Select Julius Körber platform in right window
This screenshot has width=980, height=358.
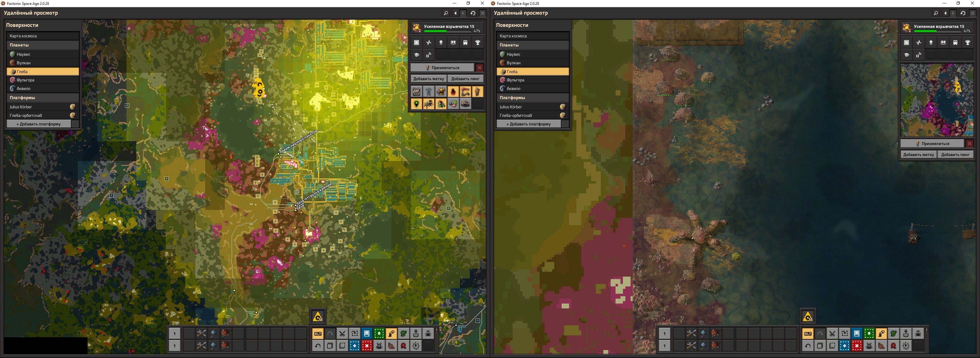(533, 107)
